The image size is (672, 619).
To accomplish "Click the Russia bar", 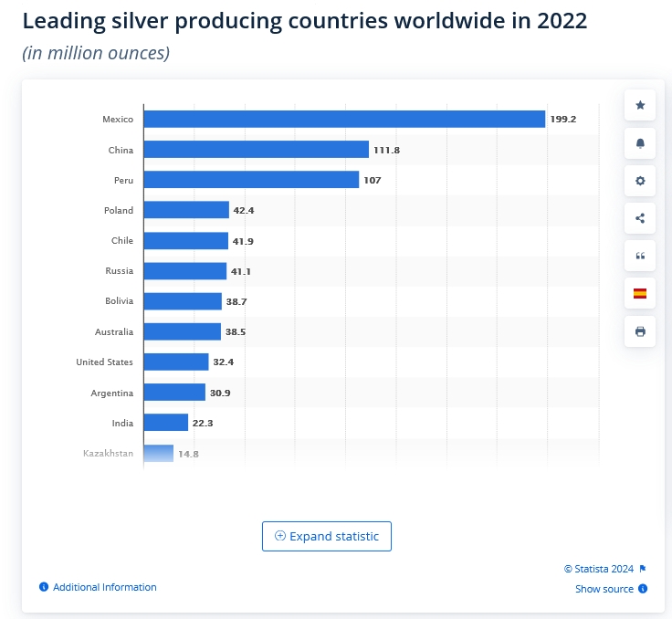I will (x=185, y=271).
